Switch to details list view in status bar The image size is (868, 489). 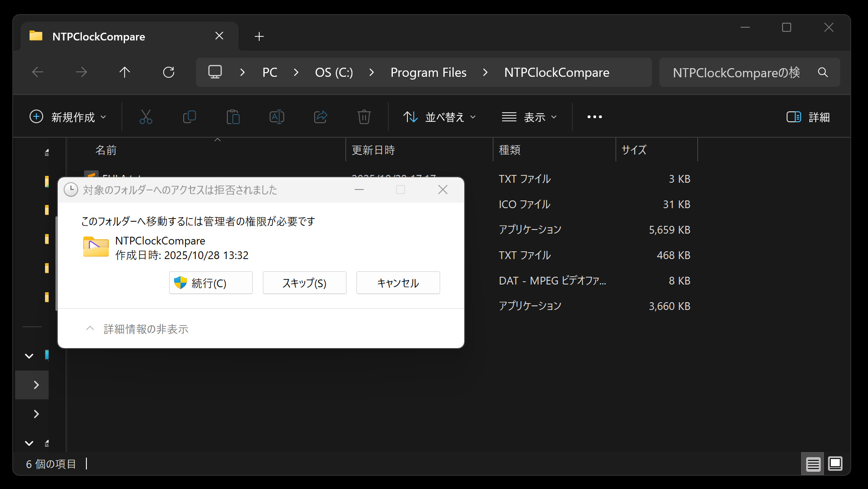pyautogui.click(x=813, y=464)
